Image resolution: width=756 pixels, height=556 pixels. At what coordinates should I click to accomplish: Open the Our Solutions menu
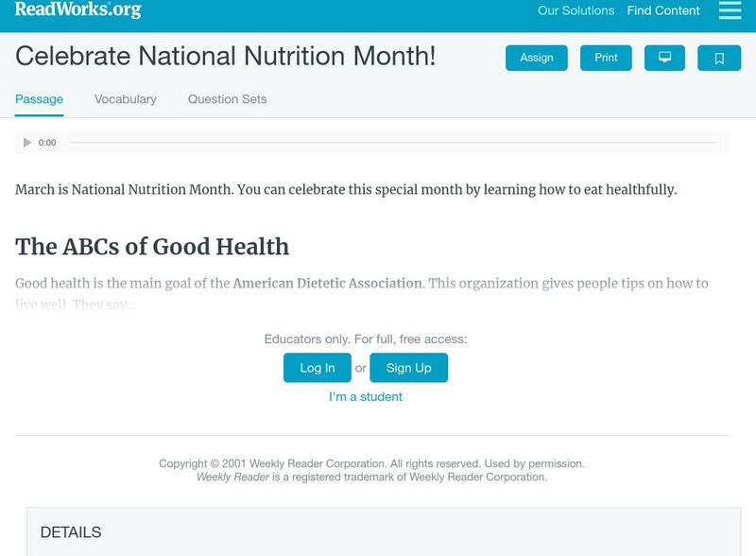(x=576, y=11)
